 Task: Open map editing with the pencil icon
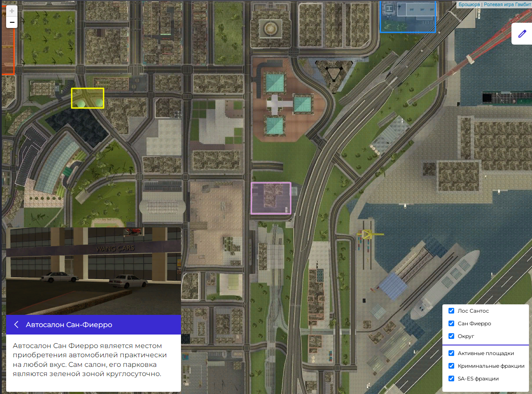click(522, 34)
